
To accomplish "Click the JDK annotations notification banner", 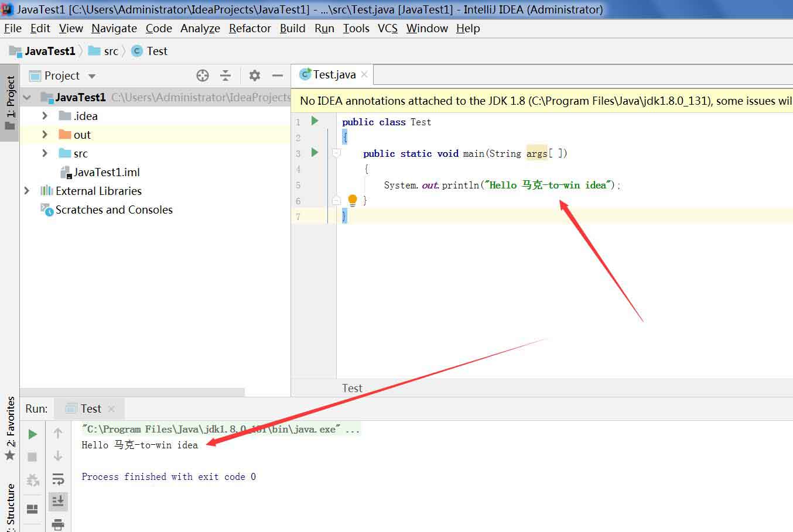I will [542, 101].
